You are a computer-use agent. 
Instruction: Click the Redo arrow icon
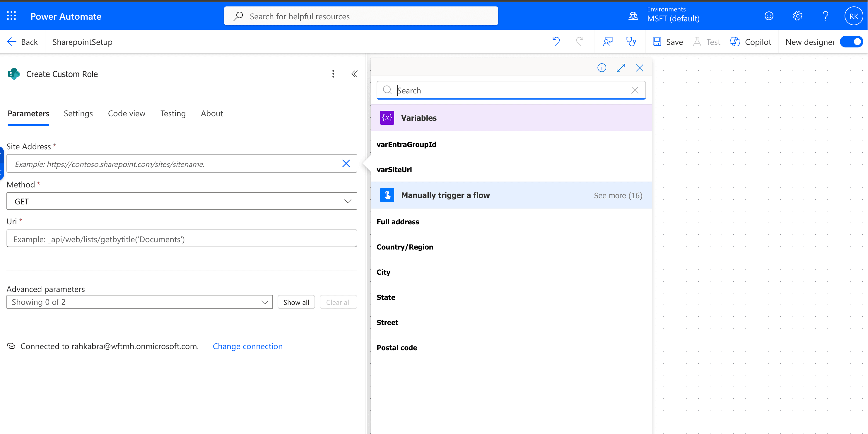(x=580, y=42)
